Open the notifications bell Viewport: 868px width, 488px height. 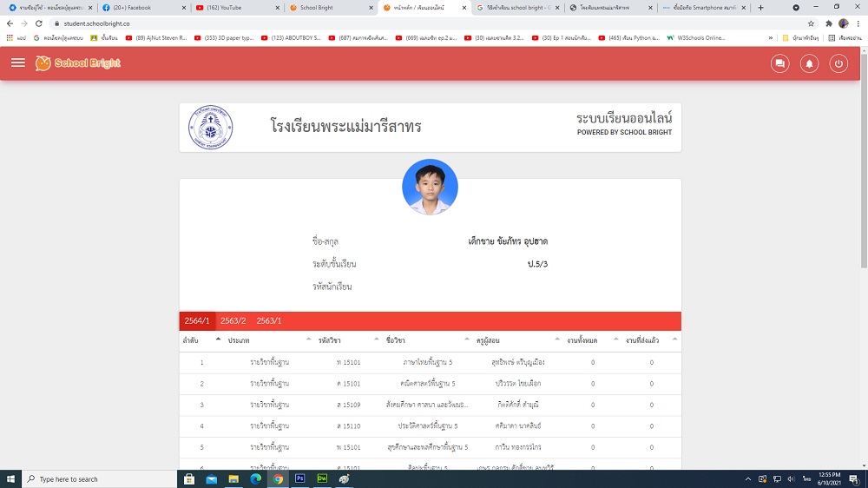(809, 63)
